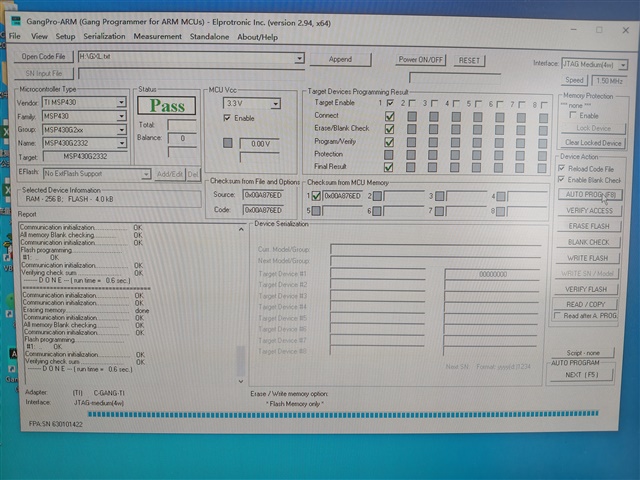
Task: Click the Open Code File button
Action: pos(43,56)
